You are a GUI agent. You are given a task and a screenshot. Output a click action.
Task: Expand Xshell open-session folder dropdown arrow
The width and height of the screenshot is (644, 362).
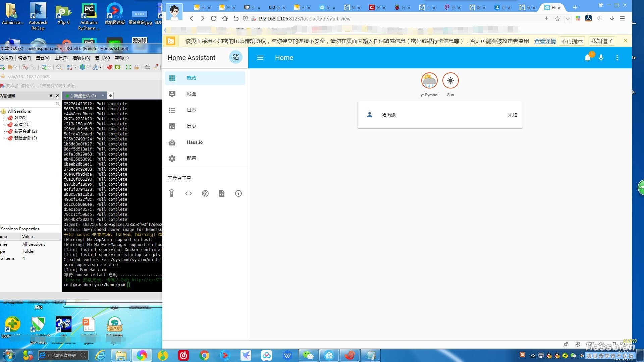point(16,67)
